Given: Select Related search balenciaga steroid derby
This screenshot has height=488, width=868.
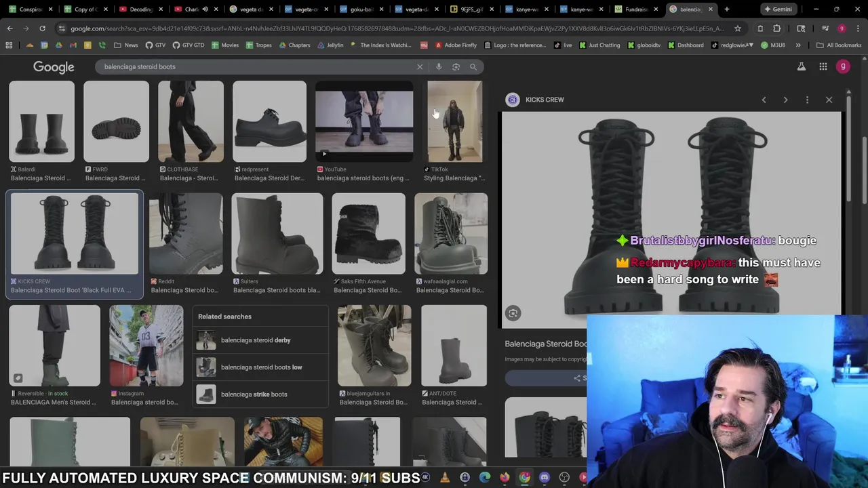Looking at the screenshot, I should (x=260, y=340).
